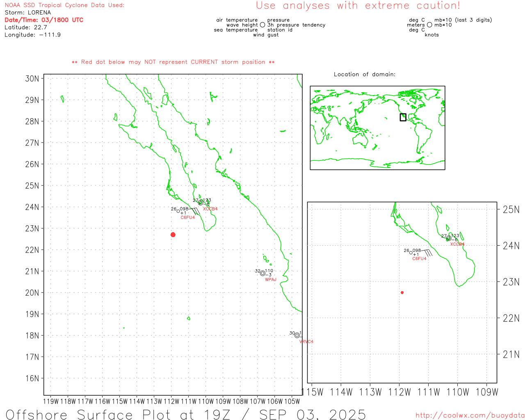Click 'Use analyses with extreme caution!' heading
This screenshot has width=525, height=420.
(x=358, y=5)
